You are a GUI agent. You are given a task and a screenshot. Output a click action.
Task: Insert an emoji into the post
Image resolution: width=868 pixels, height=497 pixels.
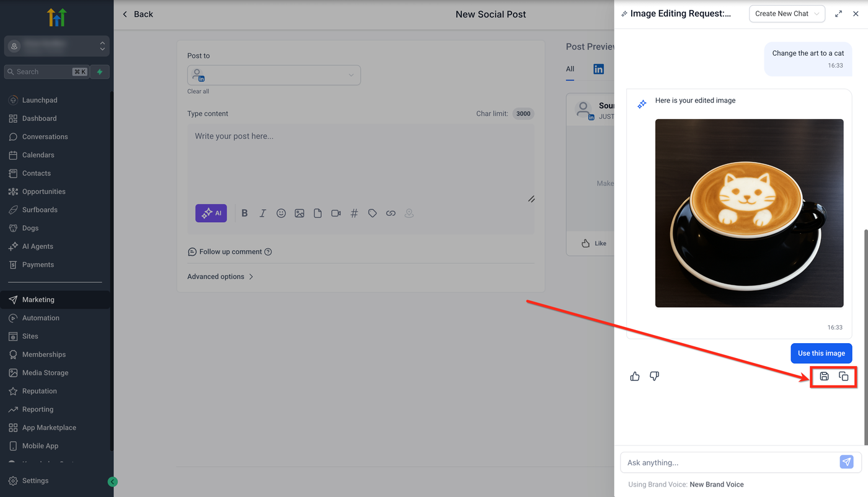pyautogui.click(x=281, y=213)
